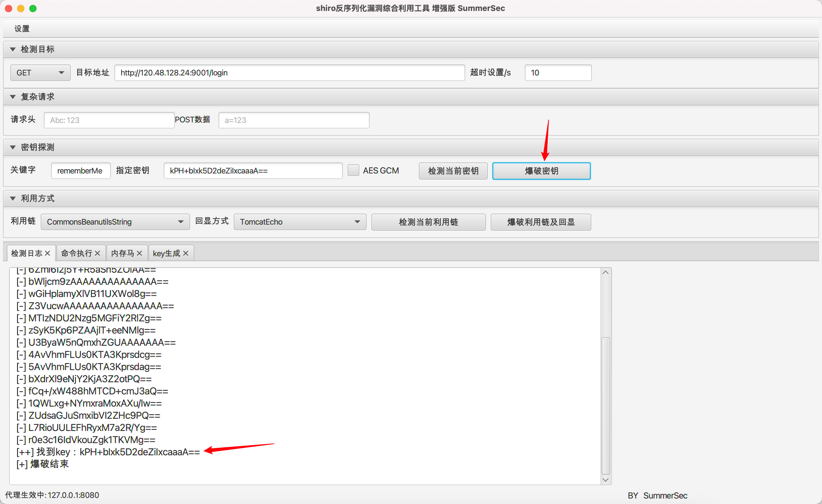Click log entry 5AvVhmFLUs0KTA3Kprsdag==
The image size is (822, 504).
coord(89,367)
